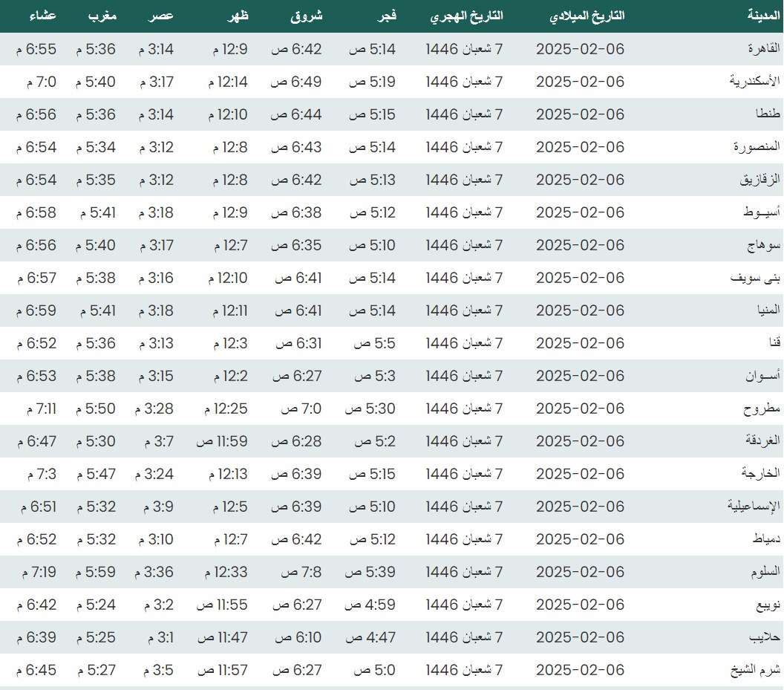Click Dhuhr time 11:59 ص for الغردقة
Viewport: 784px width, 690px height.
pos(222,441)
